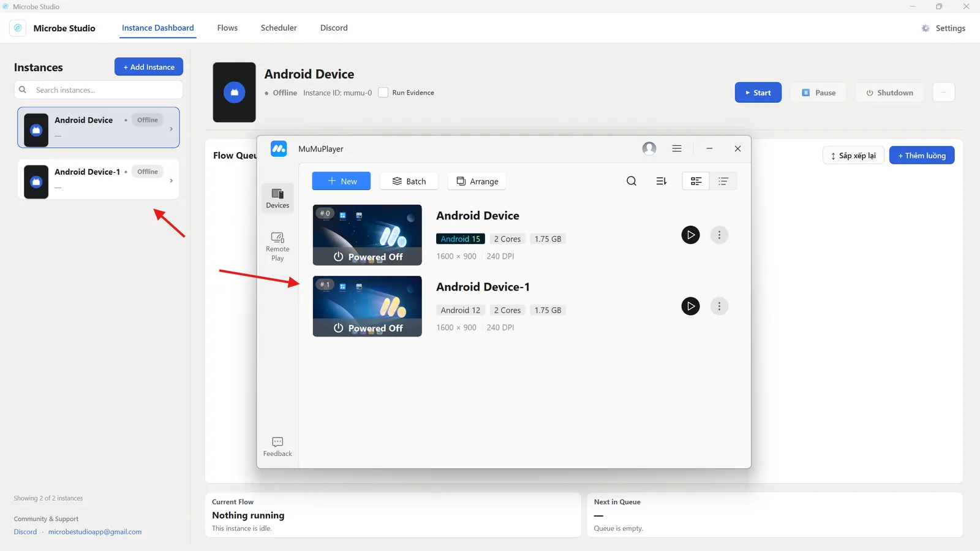Screen dimensions: 980x551
Task: Open Remote Play in MuMuPlayer sidebar
Action: [x=277, y=246]
